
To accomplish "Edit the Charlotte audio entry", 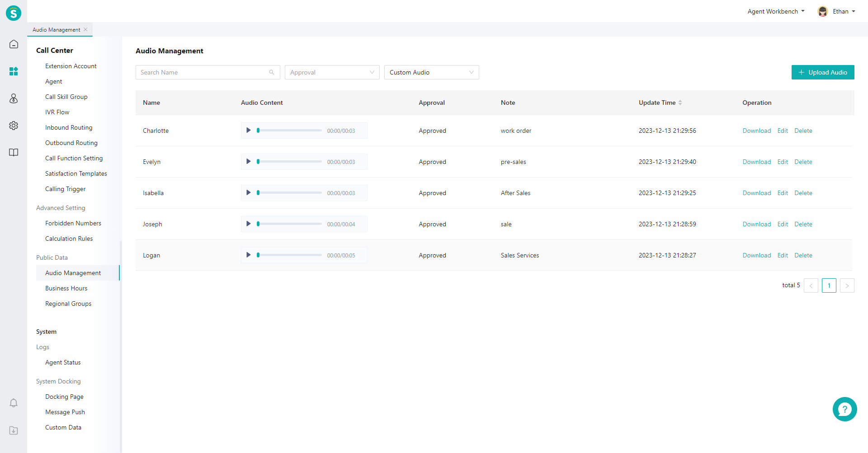I will tap(783, 131).
